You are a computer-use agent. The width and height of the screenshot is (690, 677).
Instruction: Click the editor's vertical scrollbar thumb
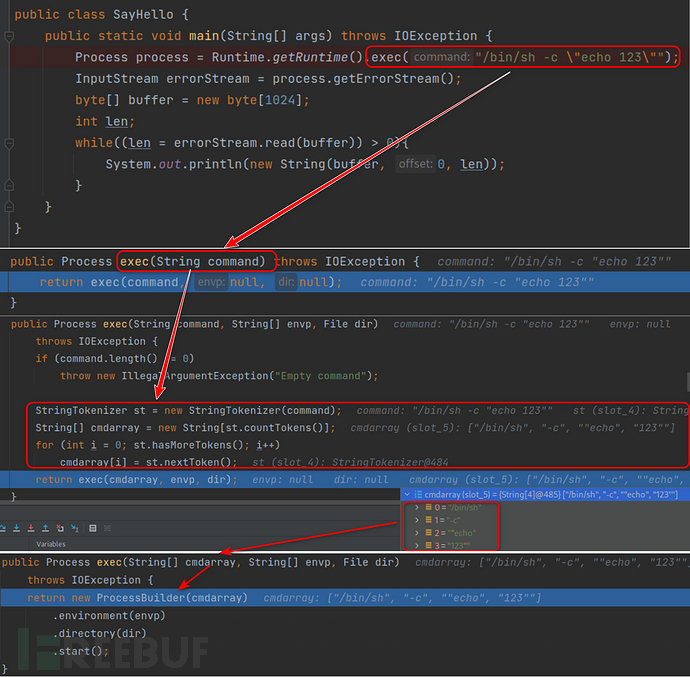pyautogui.click(x=686, y=381)
